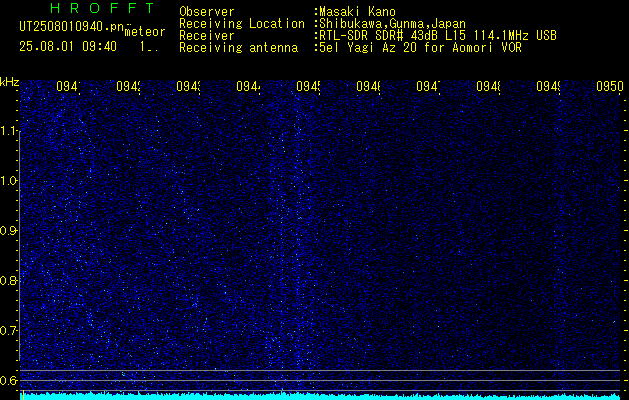
Task: Select Shibukawa,Gunma,Japan text
Action: click(392, 24)
